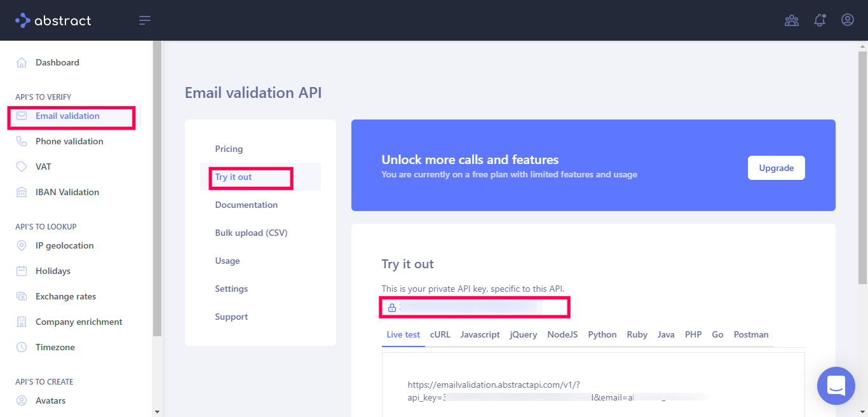868x417 pixels.
Task: Click the IP geolocation pin icon
Action: click(x=22, y=245)
